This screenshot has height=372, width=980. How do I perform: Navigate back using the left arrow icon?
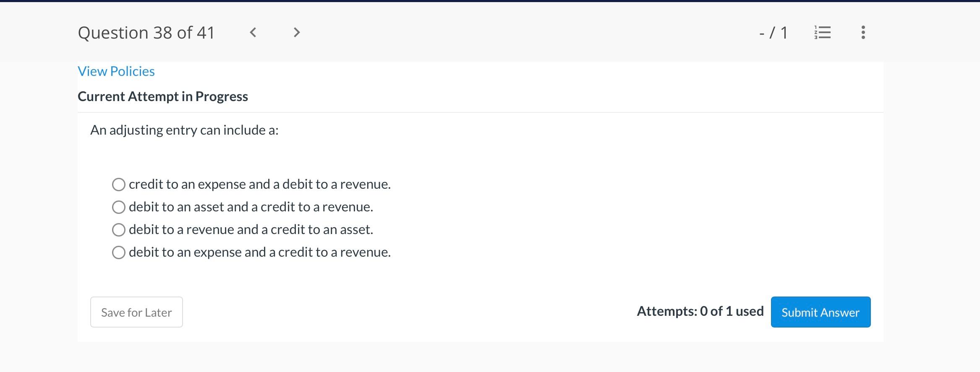tap(253, 32)
